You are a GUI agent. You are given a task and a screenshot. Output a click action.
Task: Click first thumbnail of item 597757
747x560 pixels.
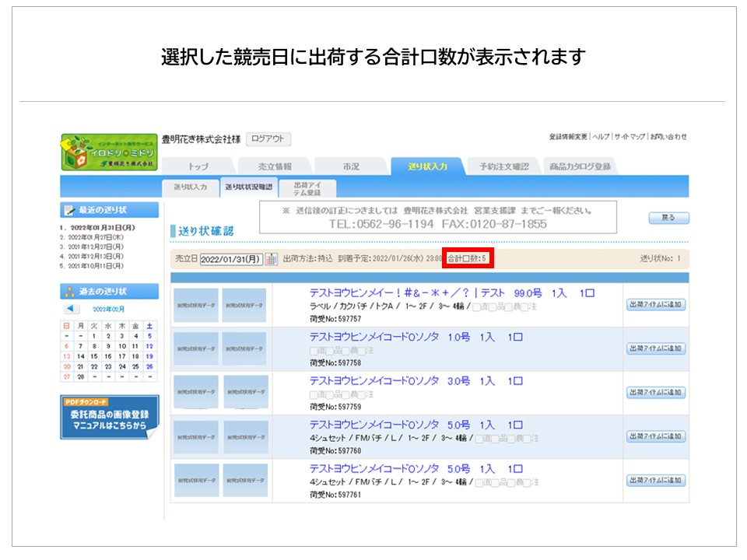195,305
